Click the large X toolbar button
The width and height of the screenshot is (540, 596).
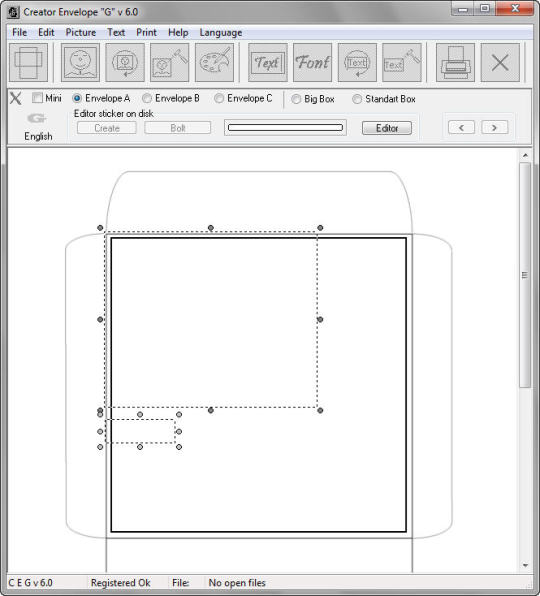point(500,62)
